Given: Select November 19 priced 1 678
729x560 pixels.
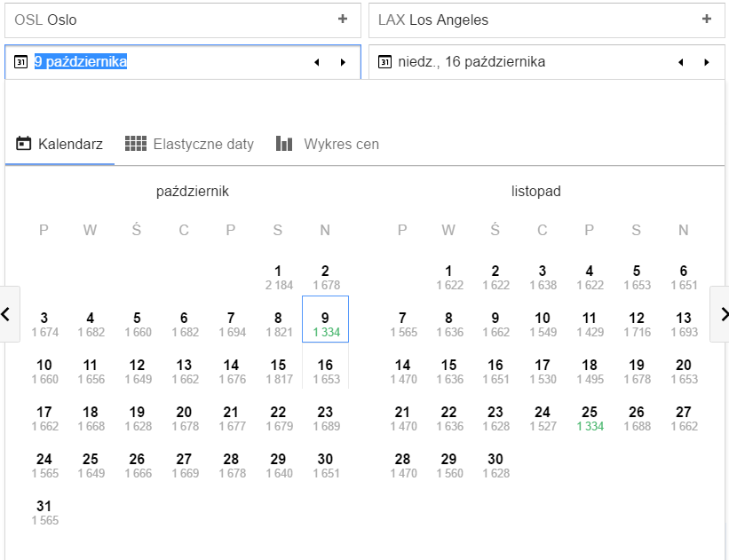Looking at the screenshot, I should [637, 371].
